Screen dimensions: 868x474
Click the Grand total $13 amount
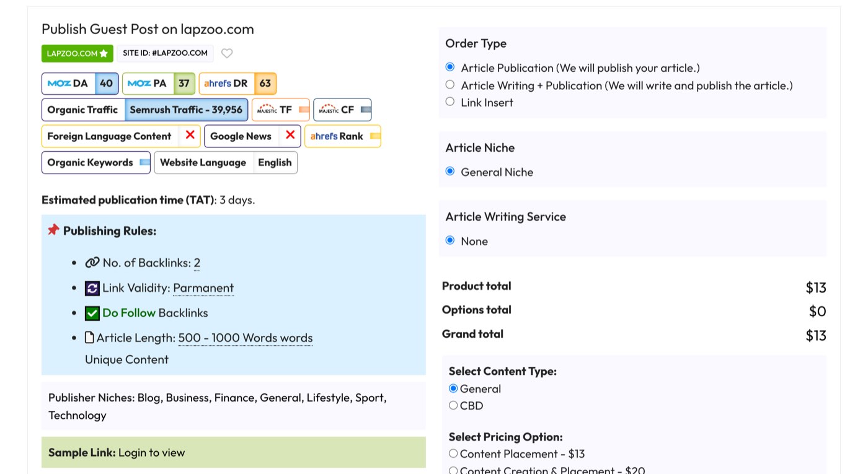click(x=816, y=335)
